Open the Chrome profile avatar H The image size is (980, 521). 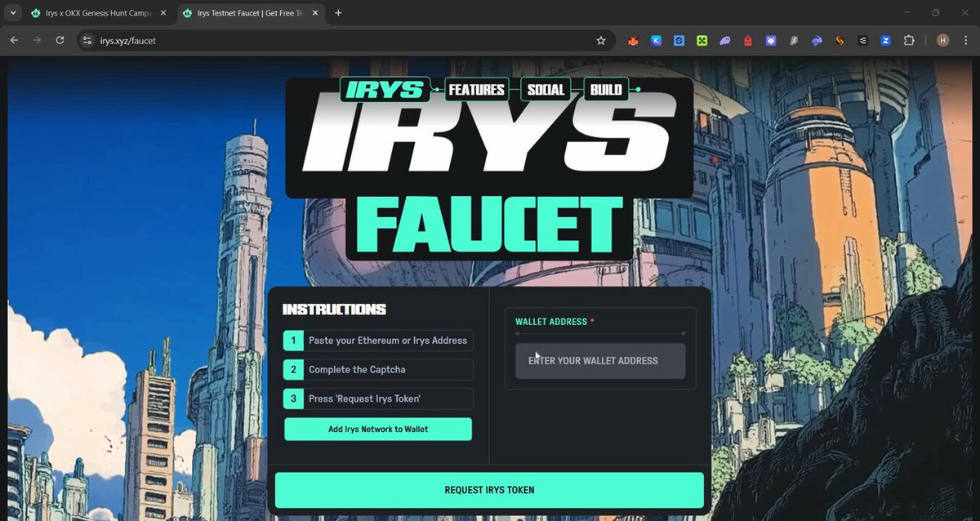(942, 40)
